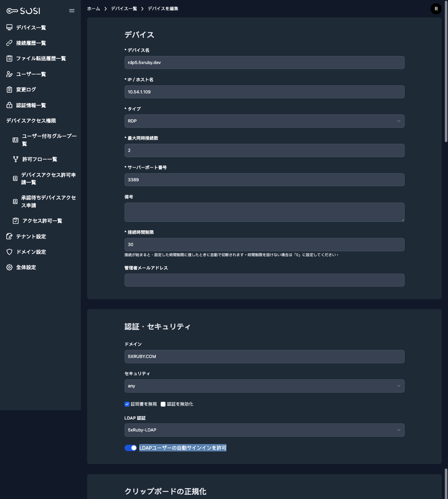Click the 管理者メールアドレス input field
Viewport: 448px width, 499px height.
[264, 280]
